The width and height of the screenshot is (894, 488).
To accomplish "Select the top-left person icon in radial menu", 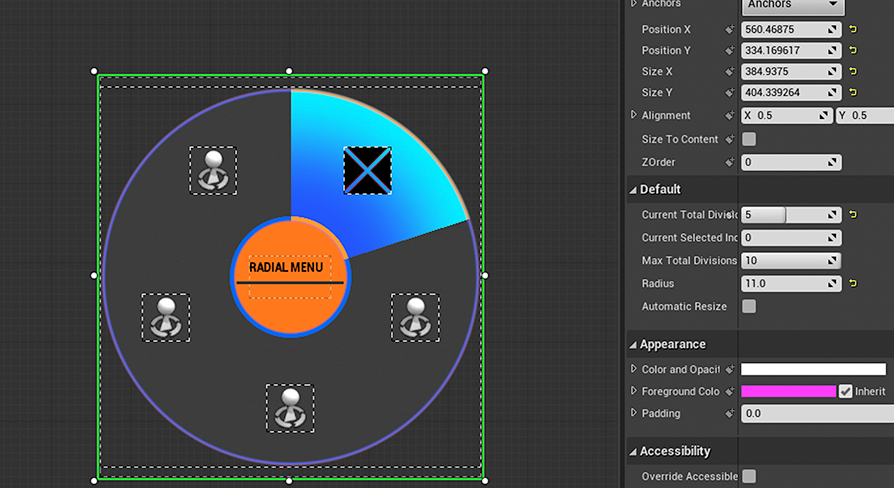I will 213,170.
